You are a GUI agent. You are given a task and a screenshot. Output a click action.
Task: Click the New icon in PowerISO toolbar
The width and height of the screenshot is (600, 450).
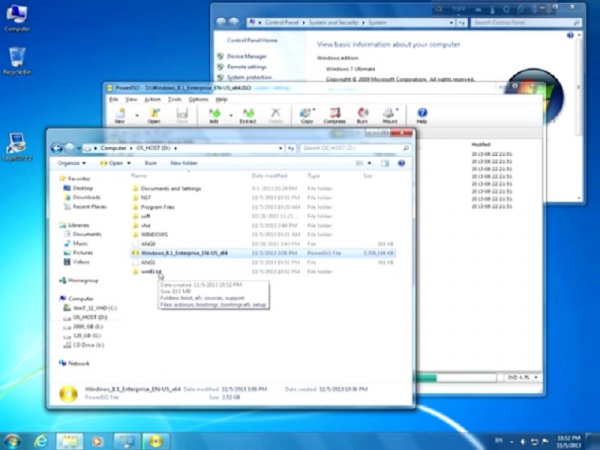click(x=120, y=115)
